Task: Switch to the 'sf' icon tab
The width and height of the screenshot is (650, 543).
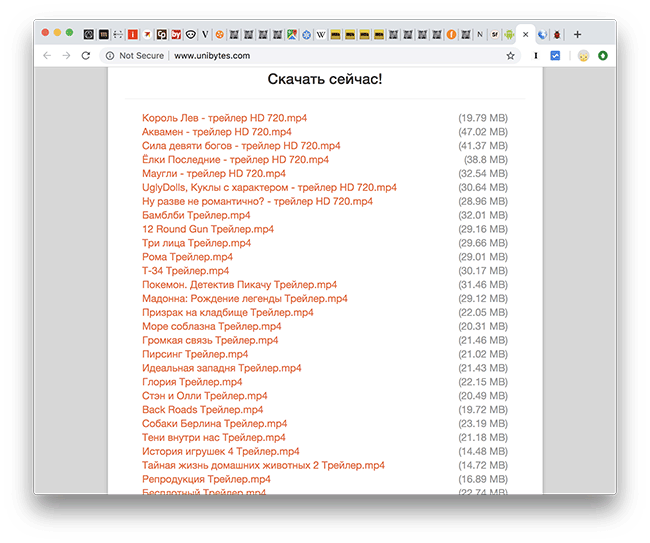Action: (x=495, y=34)
